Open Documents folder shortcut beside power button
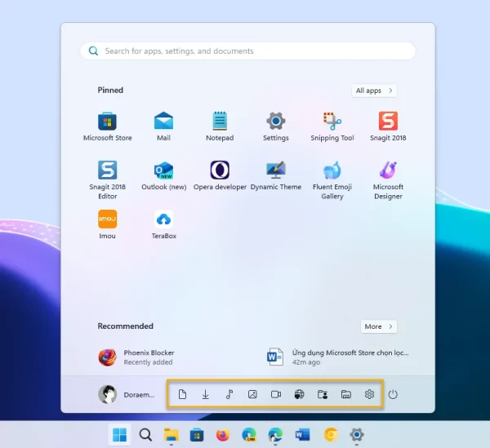Viewport: 490px width, 448px height. point(182,394)
